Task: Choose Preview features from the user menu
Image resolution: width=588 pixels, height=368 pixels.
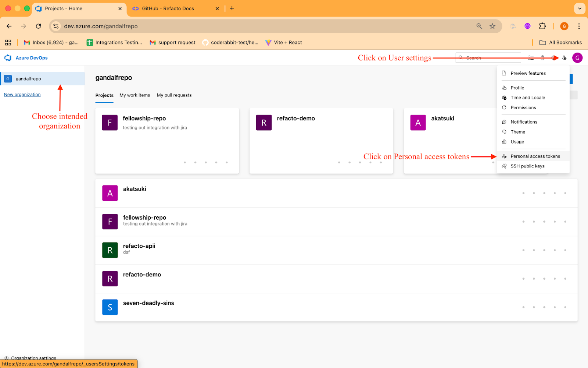Action: click(533, 73)
